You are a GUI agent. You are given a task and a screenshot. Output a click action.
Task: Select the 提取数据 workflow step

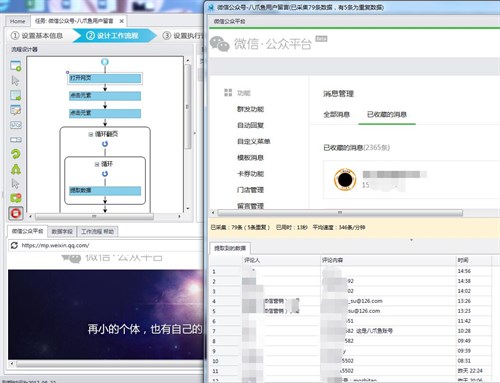click(105, 190)
